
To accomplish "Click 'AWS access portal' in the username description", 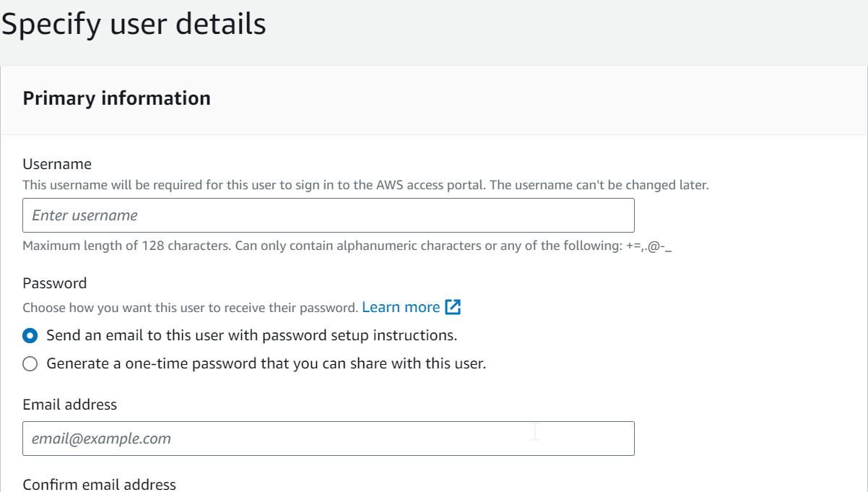I will (x=431, y=185).
